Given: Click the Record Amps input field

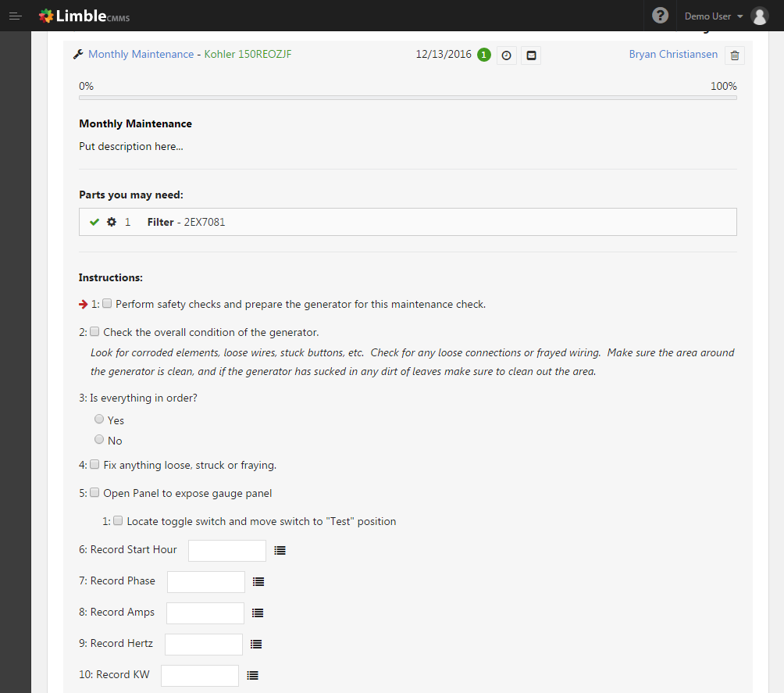Looking at the screenshot, I should point(205,613).
